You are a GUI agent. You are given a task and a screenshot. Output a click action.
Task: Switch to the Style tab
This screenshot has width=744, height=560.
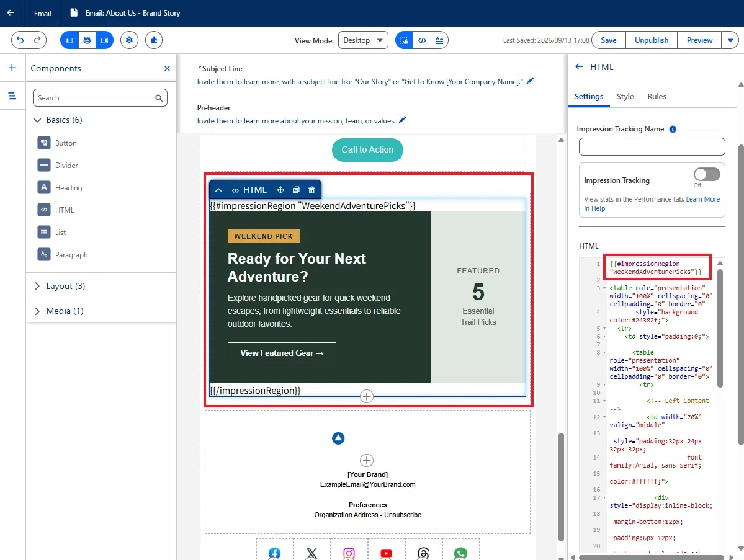625,96
